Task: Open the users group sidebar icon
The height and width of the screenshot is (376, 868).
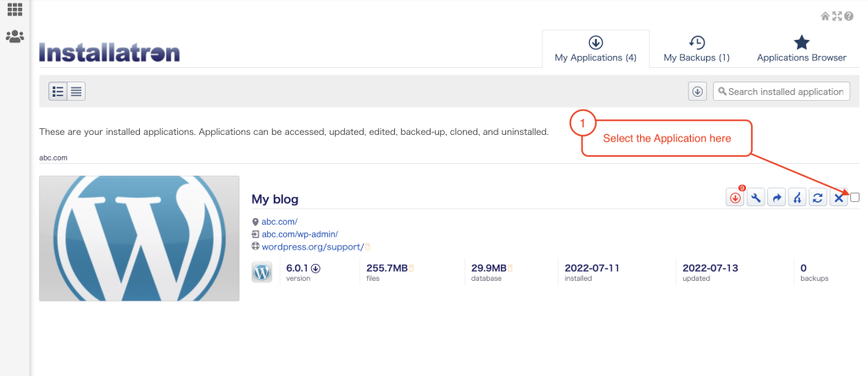Action: 14,36
